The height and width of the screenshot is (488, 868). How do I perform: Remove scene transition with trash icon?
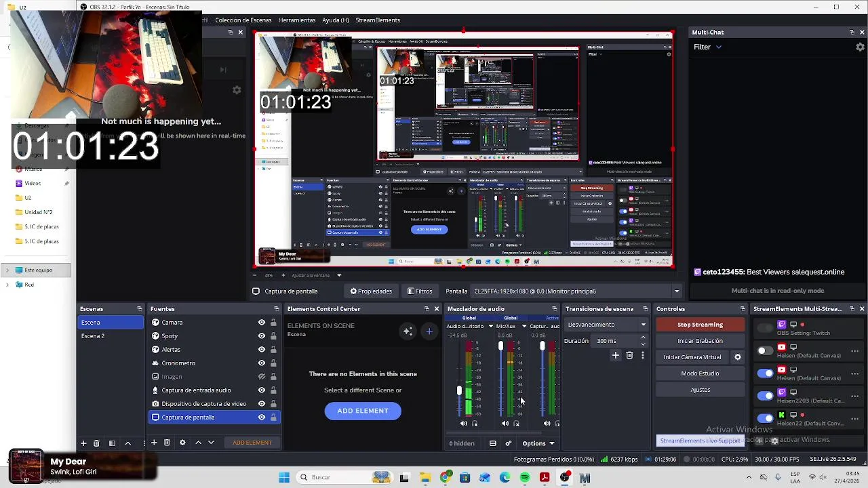629,355
